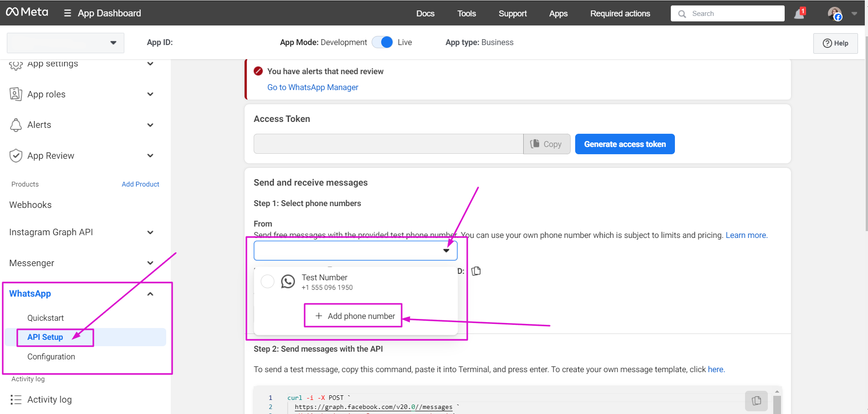Follow Go to WhatsApp Manager link
868x414 pixels.
[x=312, y=87]
